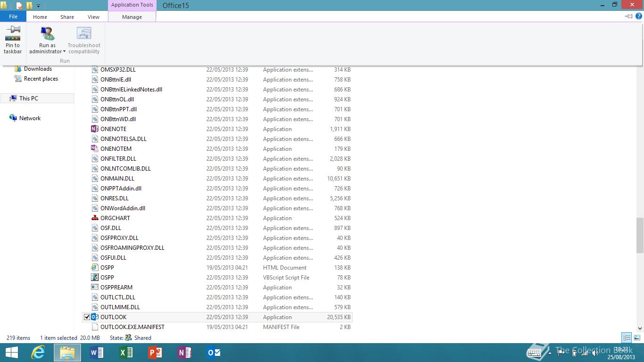Viewport: 644px width, 362px height.
Task: Select the OUTLCTL.DLL file name
Action: (118, 297)
